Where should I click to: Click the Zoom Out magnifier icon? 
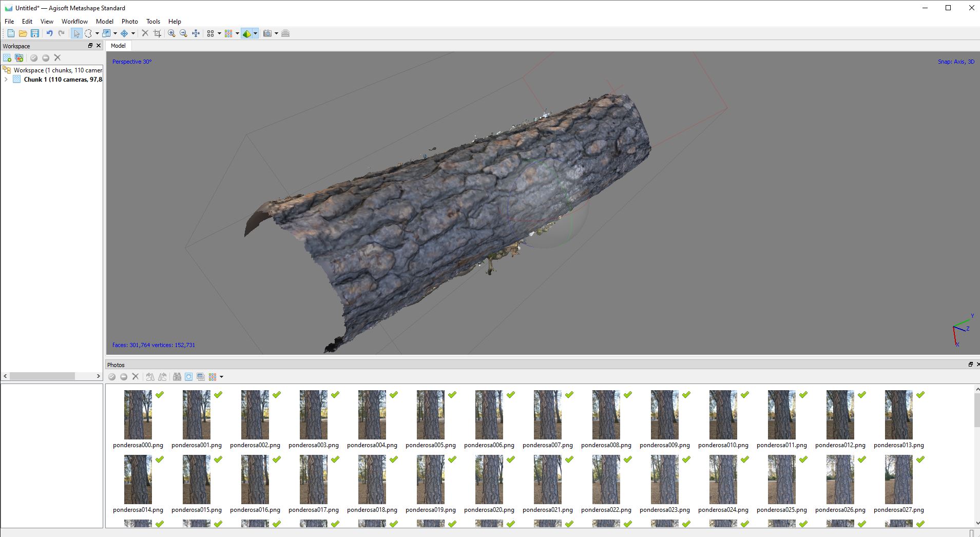[183, 33]
